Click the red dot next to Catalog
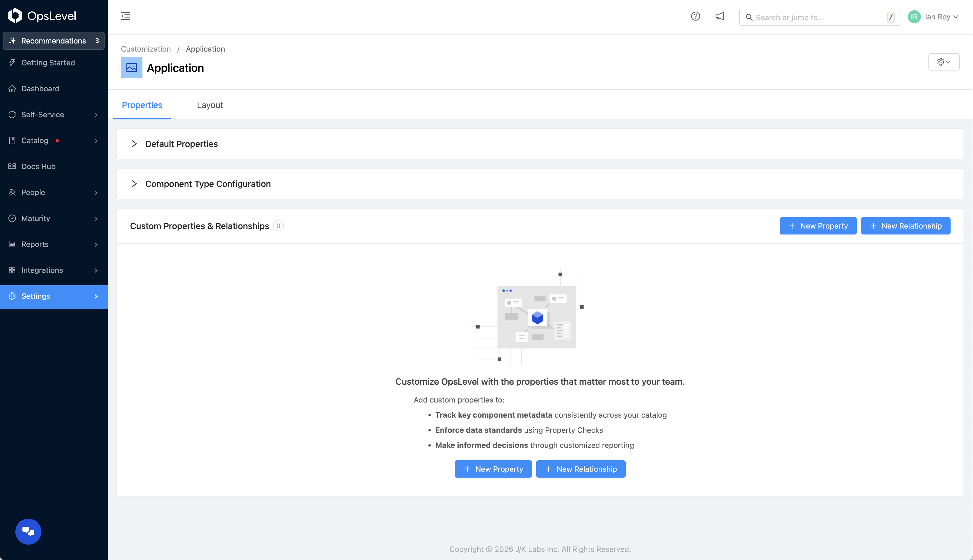The image size is (973, 560). tap(57, 141)
